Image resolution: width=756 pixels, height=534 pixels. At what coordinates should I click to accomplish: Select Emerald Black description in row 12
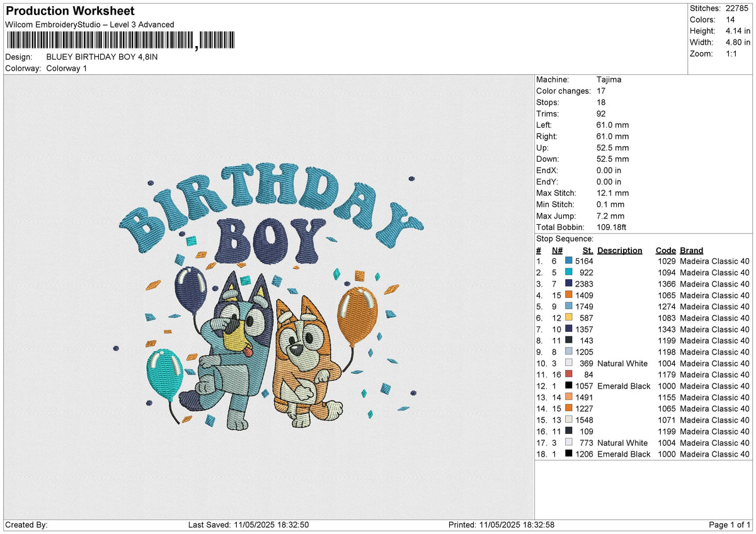click(624, 385)
